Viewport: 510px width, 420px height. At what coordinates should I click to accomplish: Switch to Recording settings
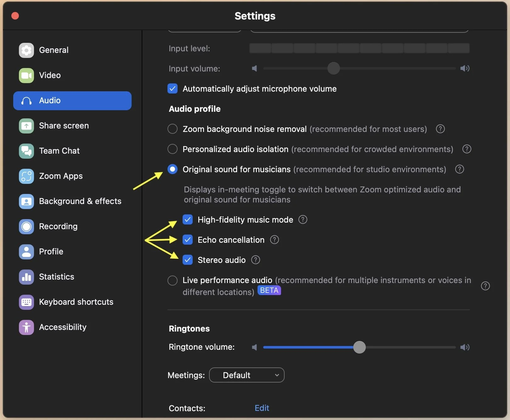(72, 226)
